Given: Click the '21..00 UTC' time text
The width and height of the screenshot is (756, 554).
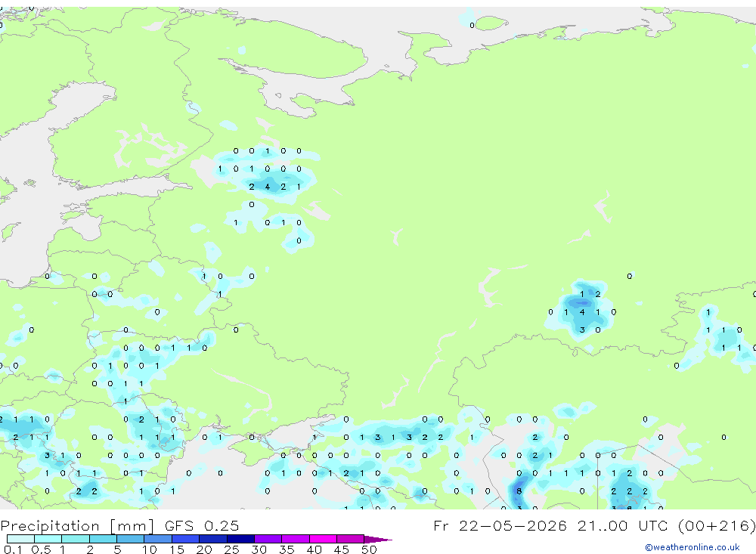Looking at the screenshot, I should click(x=624, y=525).
